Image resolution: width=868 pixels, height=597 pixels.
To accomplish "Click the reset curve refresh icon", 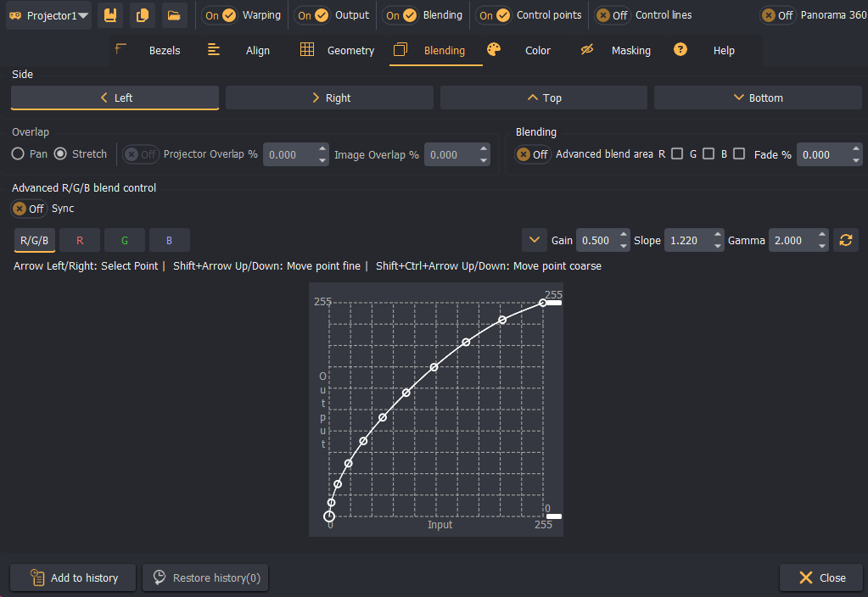I will coord(845,240).
